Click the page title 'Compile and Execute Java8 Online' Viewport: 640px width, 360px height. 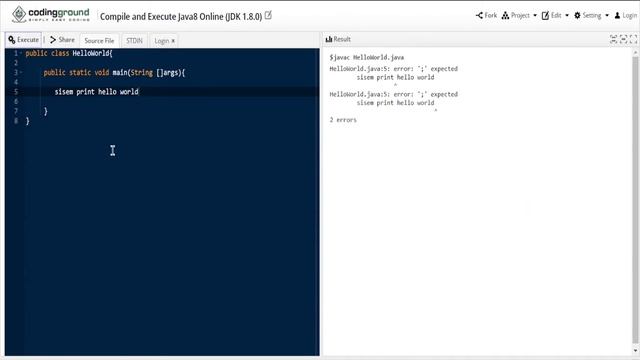click(181, 17)
